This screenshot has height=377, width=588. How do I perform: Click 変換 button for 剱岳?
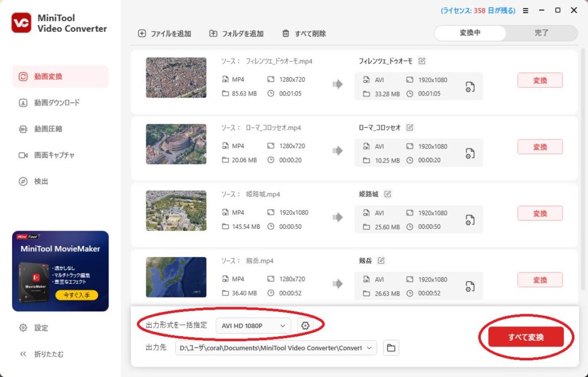pyautogui.click(x=540, y=280)
